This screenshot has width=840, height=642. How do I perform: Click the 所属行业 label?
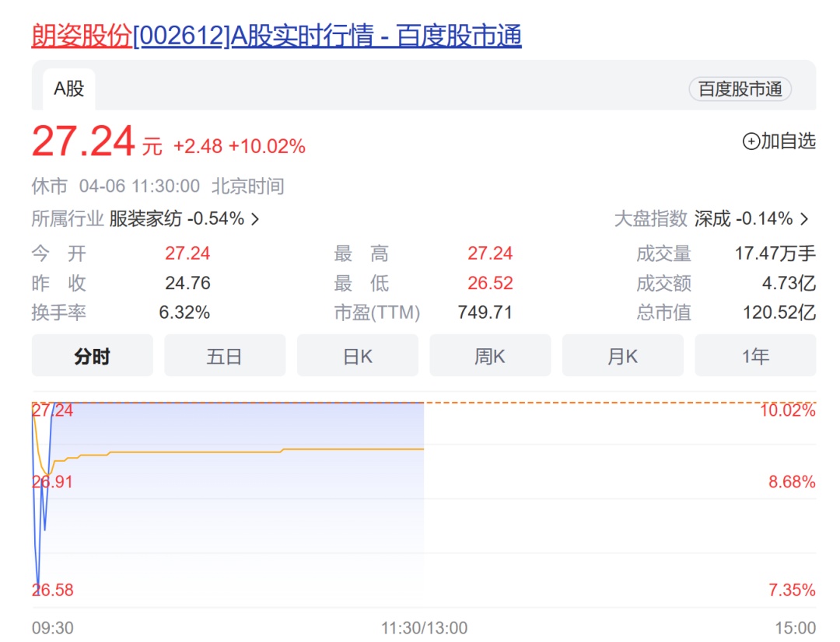[68, 218]
